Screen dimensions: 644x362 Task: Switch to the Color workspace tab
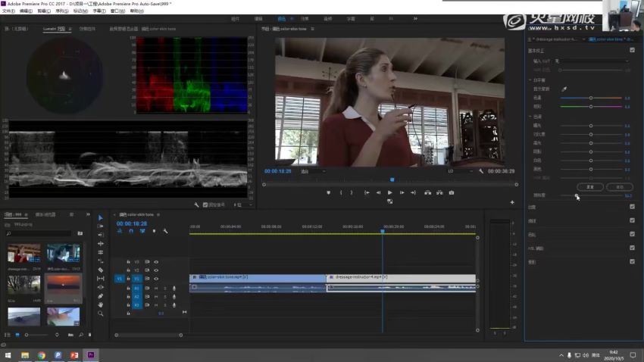pyautogui.click(x=281, y=18)
